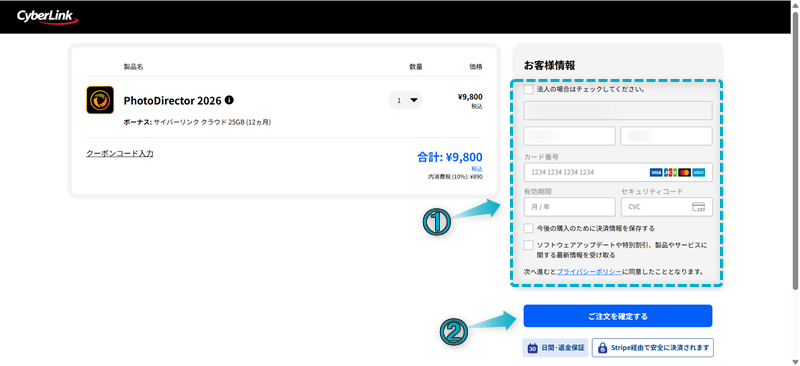
Task: Click the ご注文を確定する button
Action: pos(618,316)
